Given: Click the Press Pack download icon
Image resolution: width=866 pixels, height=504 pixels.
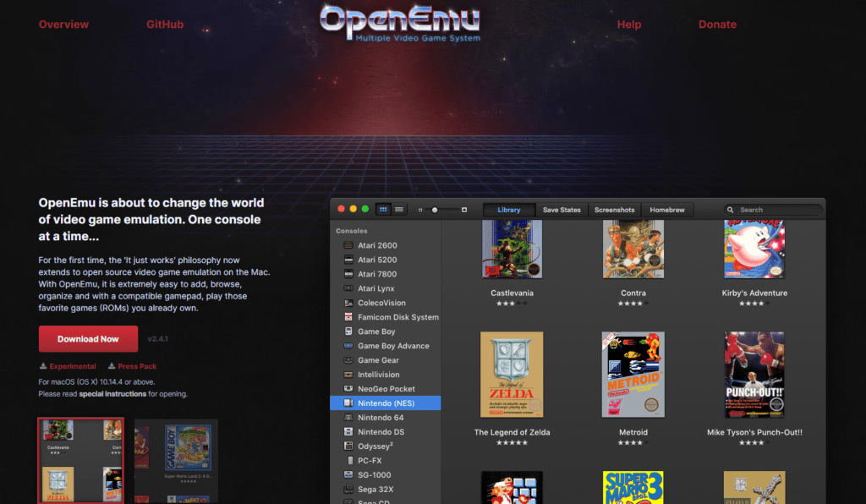Looking at the screenshot, I should click(112, 366).
